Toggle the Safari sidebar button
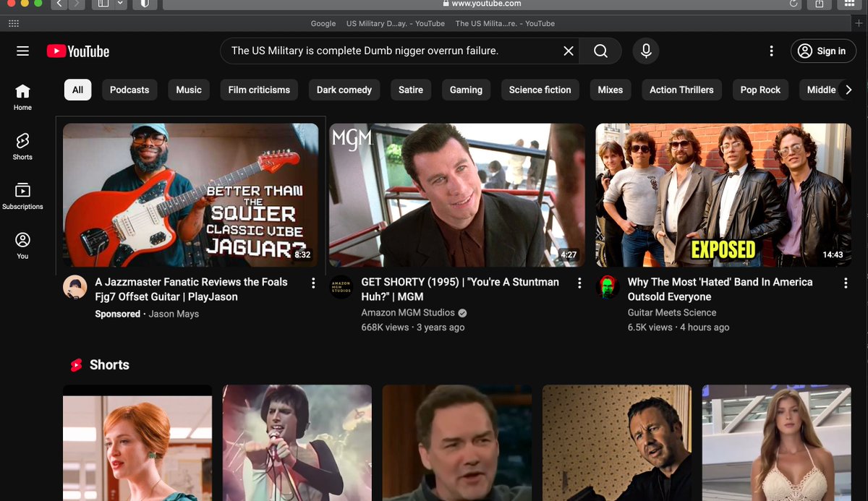868x501 pixels. pos(103,4)
